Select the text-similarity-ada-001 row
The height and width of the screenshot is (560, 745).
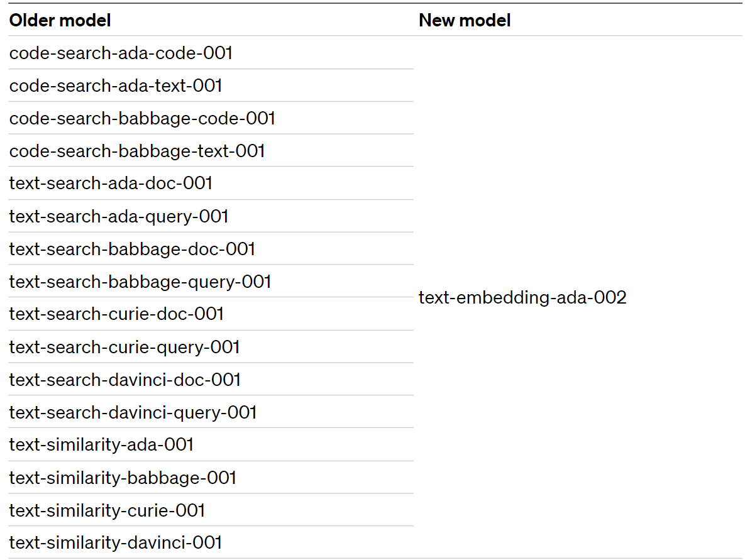[101, 445]
